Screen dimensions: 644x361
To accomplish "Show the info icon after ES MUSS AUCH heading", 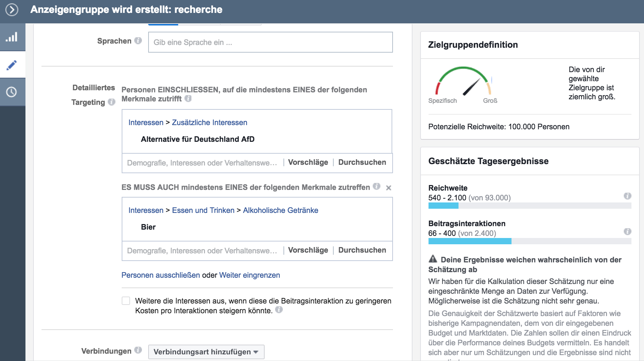I will 377,186.
